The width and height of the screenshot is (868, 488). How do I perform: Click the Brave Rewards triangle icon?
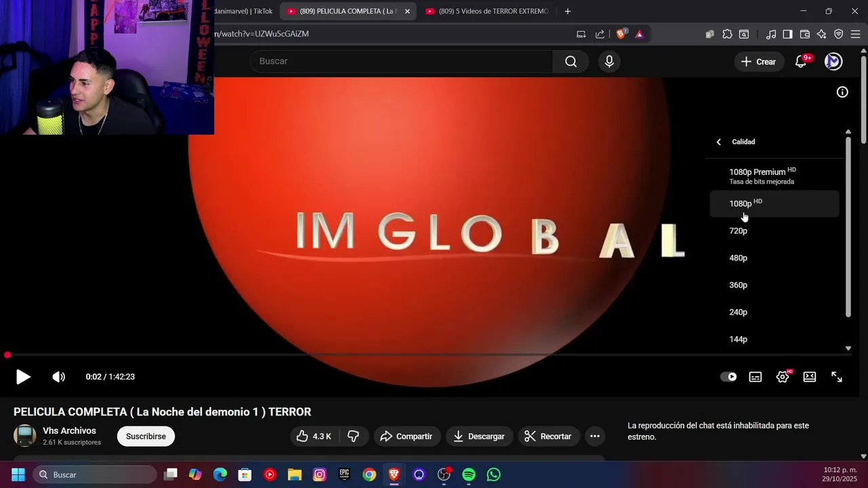point(639,34)
